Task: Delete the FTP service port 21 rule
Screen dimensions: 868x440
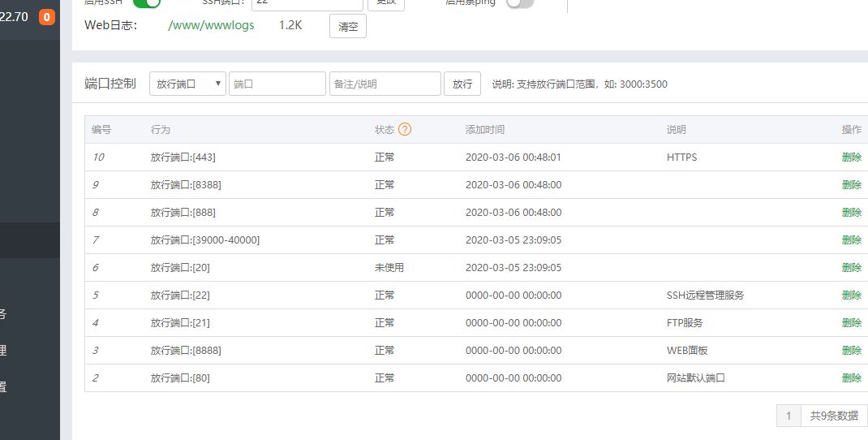Action: [x=851, y=323]
